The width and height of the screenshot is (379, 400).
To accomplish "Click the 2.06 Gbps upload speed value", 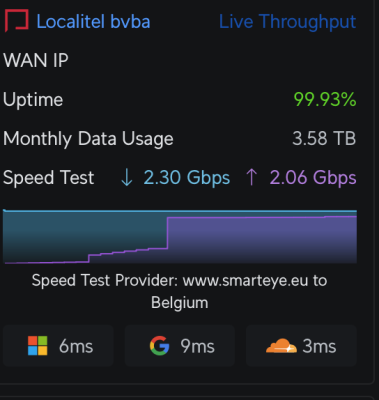I will pos(313,178).
